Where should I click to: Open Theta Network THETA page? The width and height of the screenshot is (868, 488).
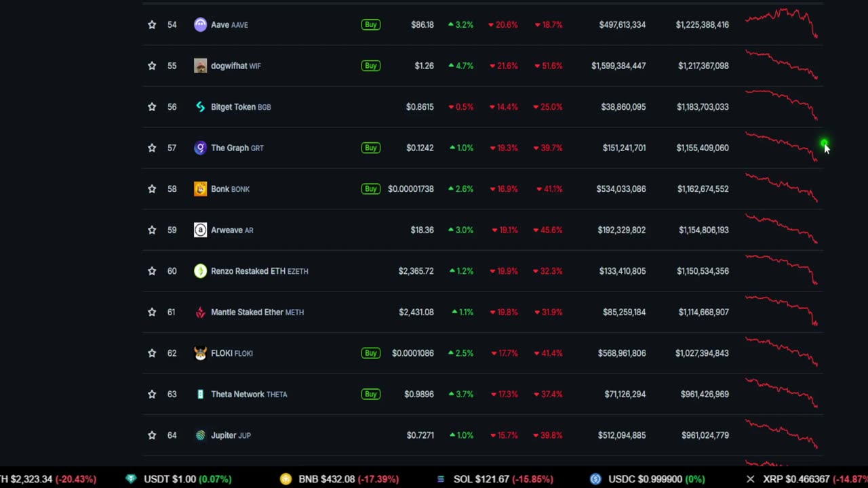249,394
